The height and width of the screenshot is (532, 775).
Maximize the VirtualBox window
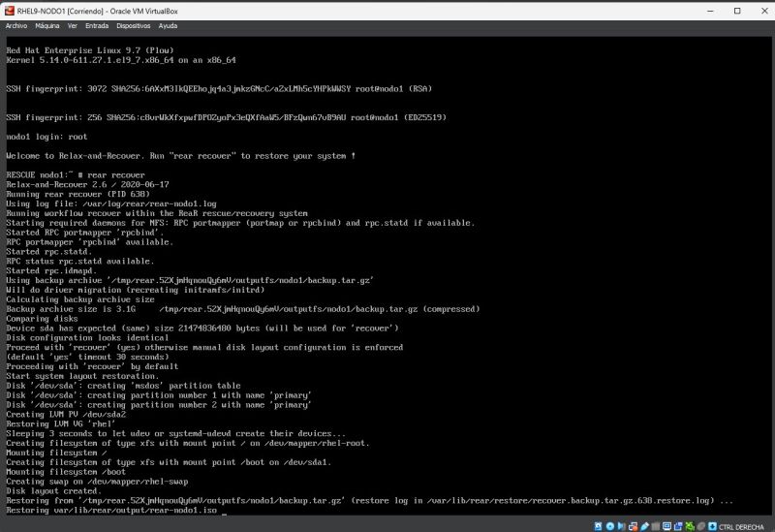pos(737,11)
